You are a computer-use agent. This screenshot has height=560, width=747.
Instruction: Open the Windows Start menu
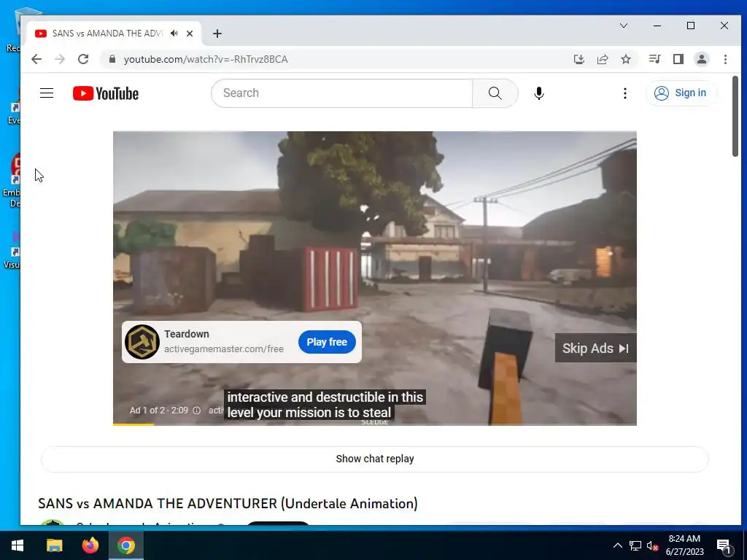pos(18,545)
